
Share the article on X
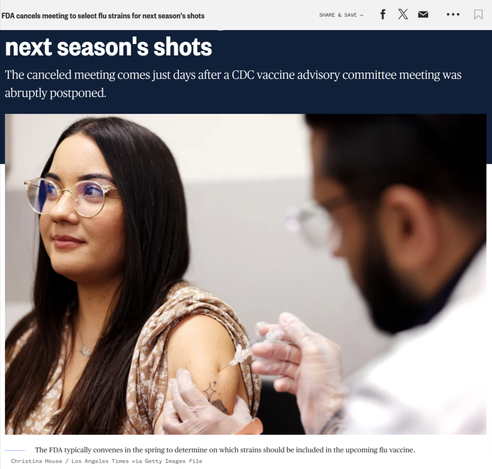(403, 14)
